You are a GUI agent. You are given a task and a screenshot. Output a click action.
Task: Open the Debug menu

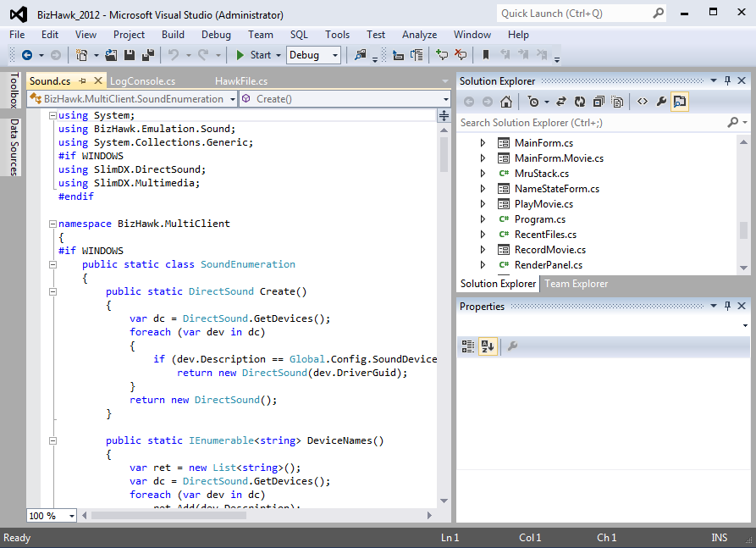point(216,35)
